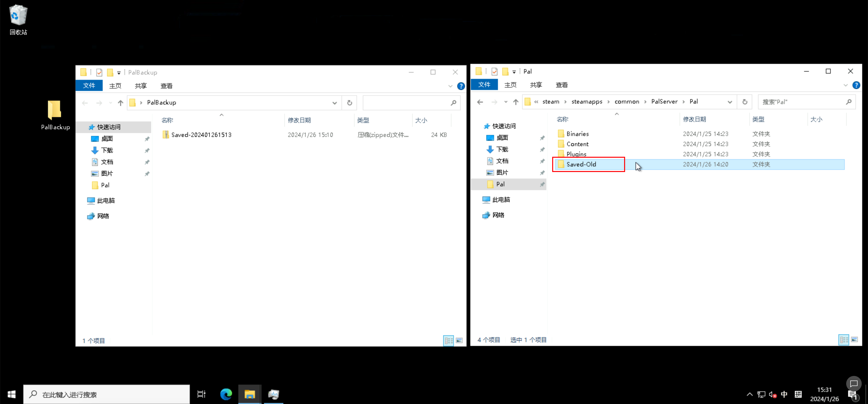Image resolution: width=868 pixels, height=404 pixels.
Task: Open recent locations dropdown in Pal window
Action: tap(505, 102)
